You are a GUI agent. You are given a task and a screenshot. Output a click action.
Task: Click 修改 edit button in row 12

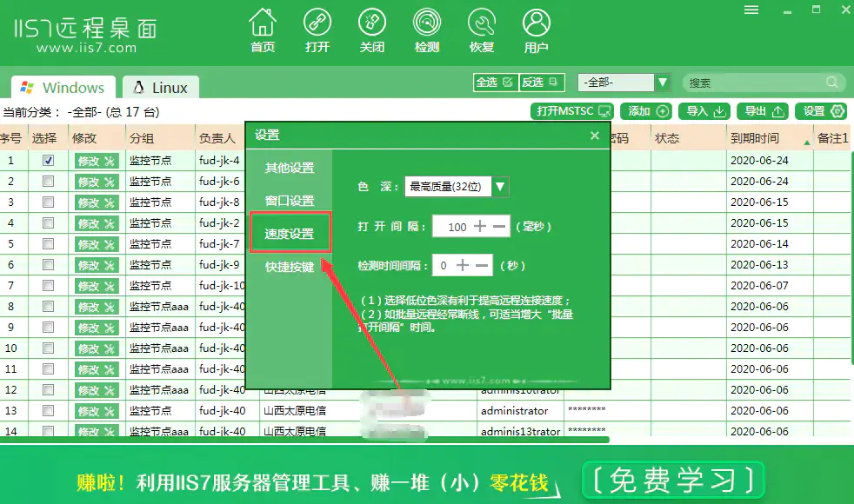(97, 390)
